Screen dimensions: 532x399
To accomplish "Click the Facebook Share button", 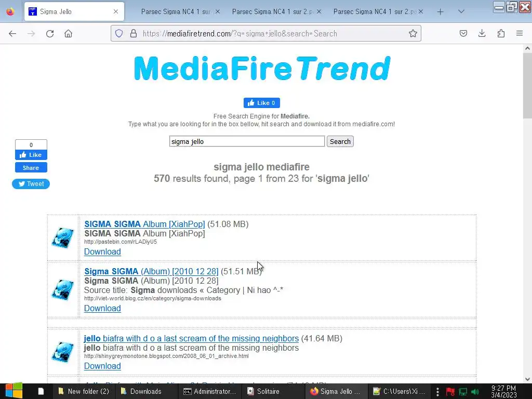I will click(31, 168).
